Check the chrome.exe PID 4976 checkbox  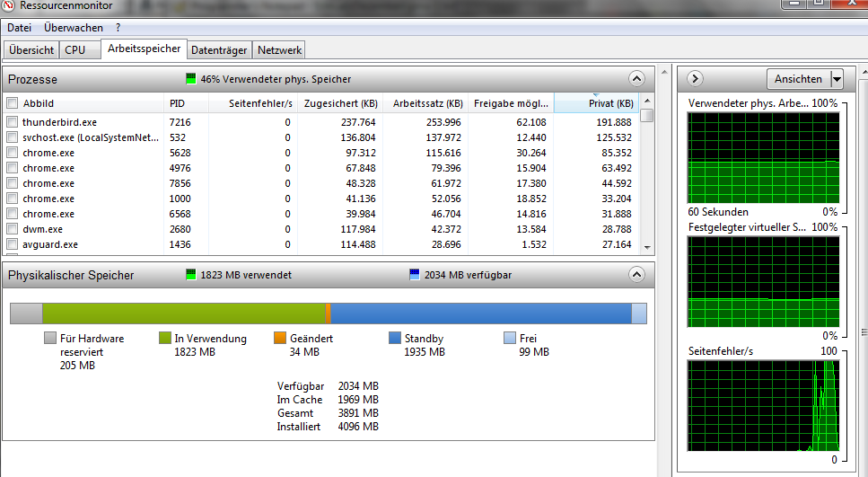pos(12,168)
